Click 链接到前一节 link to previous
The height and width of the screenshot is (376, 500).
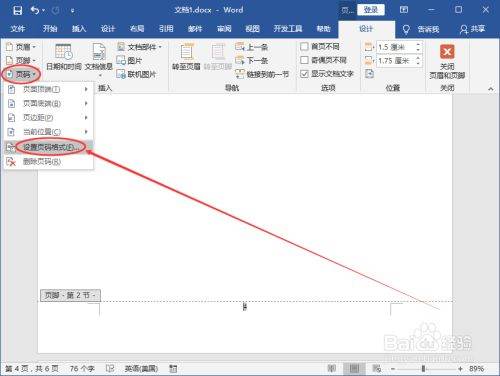click(262, 74)
